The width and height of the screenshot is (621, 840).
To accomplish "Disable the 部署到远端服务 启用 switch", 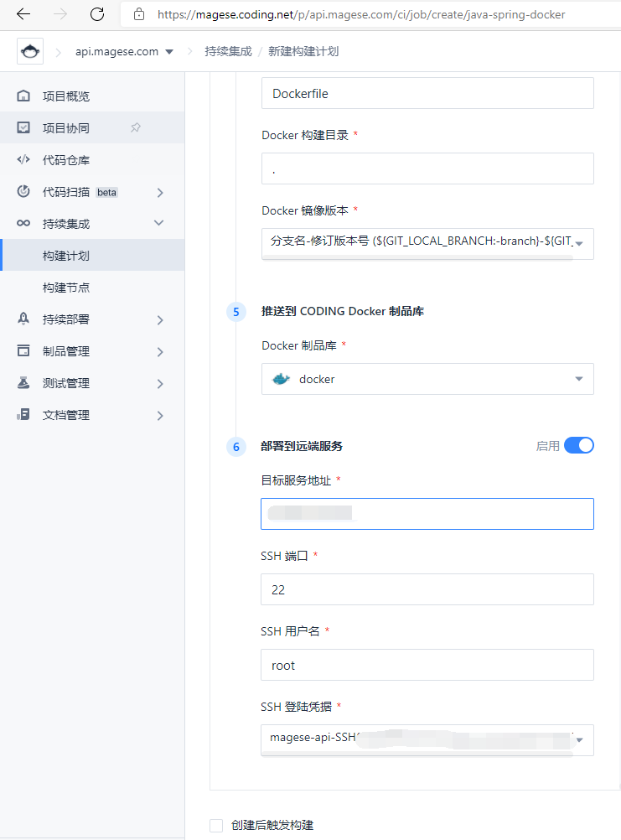I will [579, 446].
